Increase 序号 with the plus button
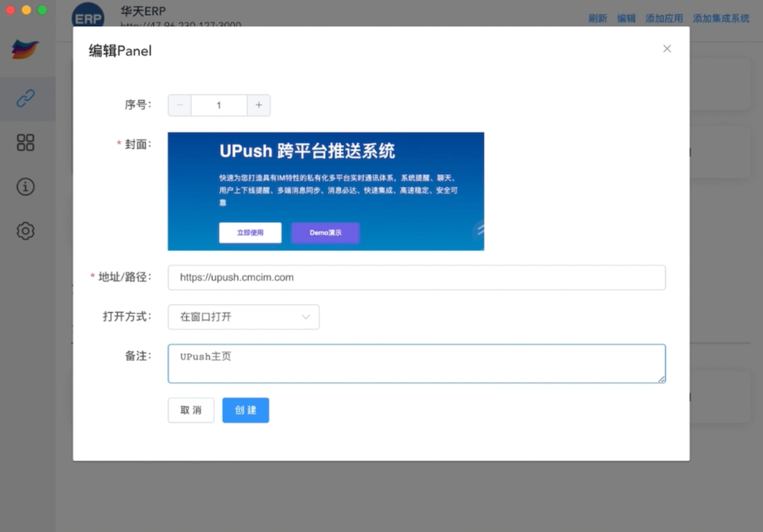This screenshot has width=763, height=532. point(259,105)
